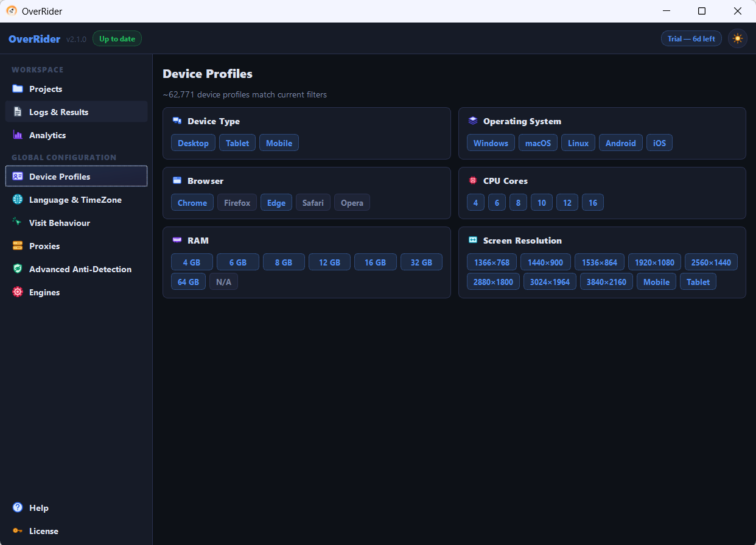Toggle Tablet chip under Device Type

(x=237, y=143)
